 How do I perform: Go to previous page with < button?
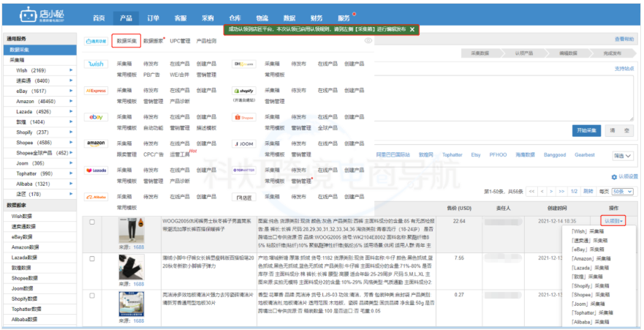click(x=542, y=192)
